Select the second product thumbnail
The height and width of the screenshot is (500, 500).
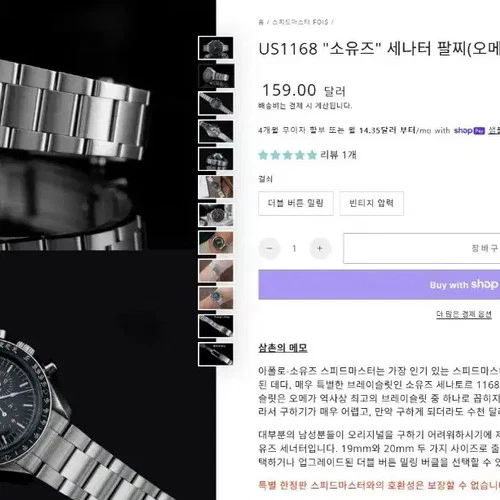216,76
